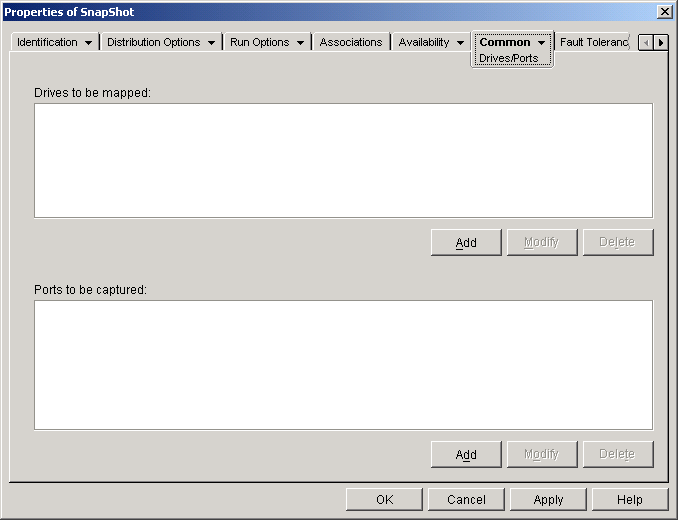Click Delete under the ports list
The width and height of the screenshot is (678, 520).
(618, 454)
